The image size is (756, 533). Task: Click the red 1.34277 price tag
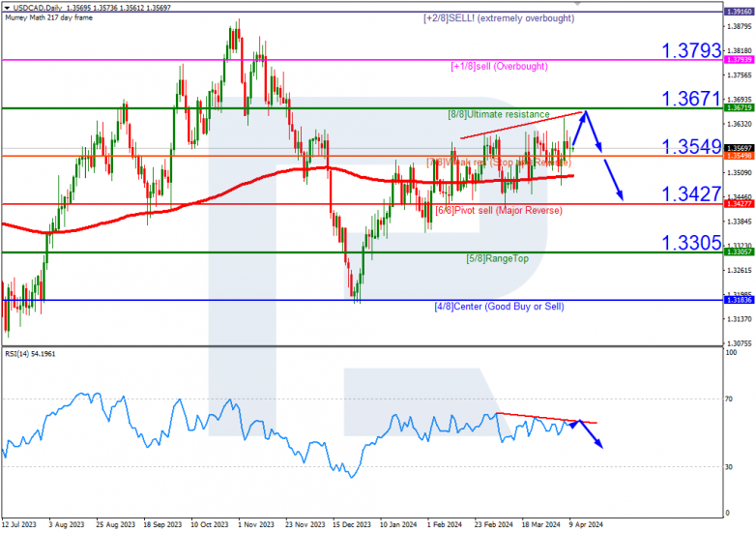pos(739,204)
